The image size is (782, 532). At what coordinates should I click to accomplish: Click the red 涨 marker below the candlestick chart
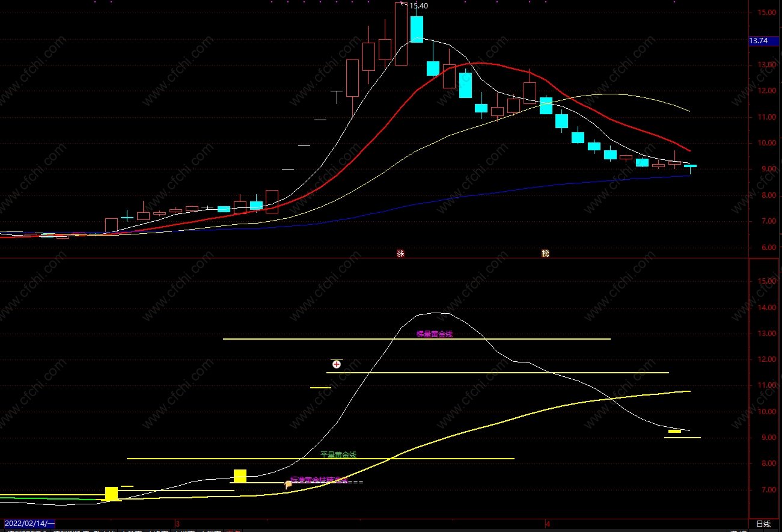coord(400,253)
